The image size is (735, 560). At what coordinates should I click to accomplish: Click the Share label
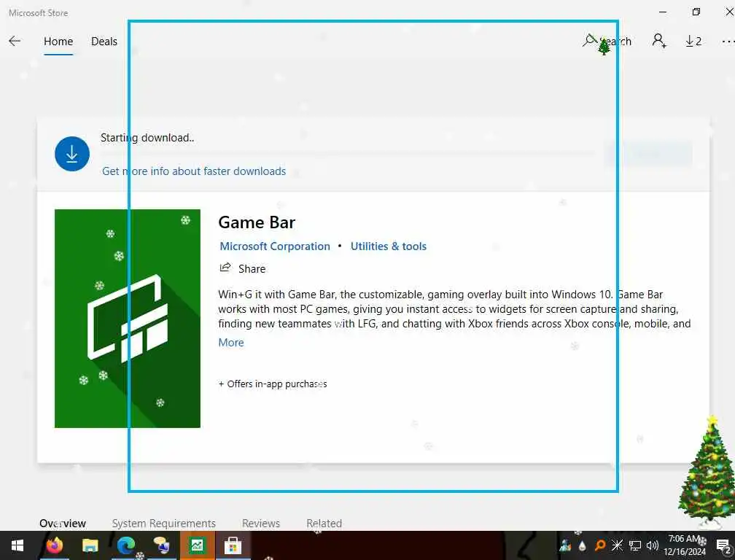pos(252,268)
